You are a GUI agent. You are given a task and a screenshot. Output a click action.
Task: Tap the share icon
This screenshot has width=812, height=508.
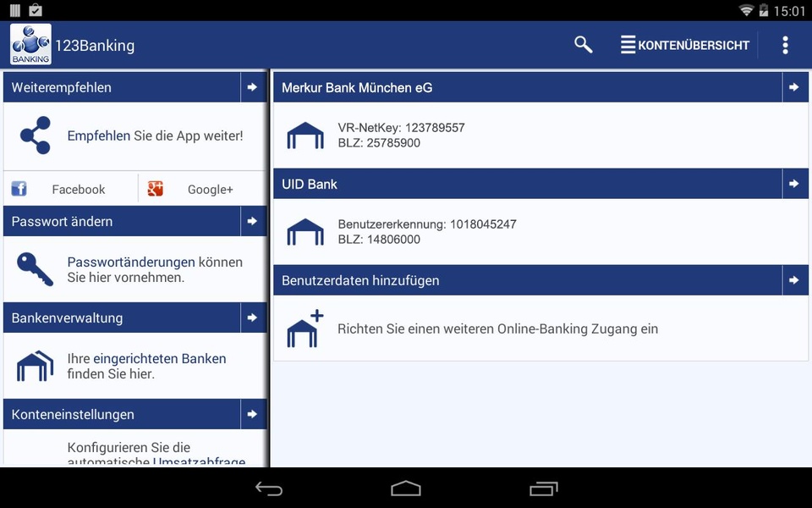[x=36, y=135]
